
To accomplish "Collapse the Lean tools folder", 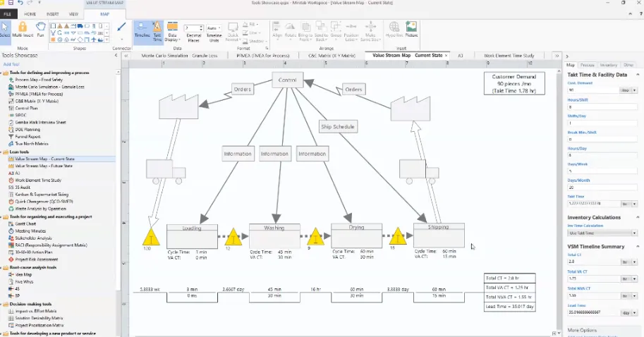I will coord(1,152).
